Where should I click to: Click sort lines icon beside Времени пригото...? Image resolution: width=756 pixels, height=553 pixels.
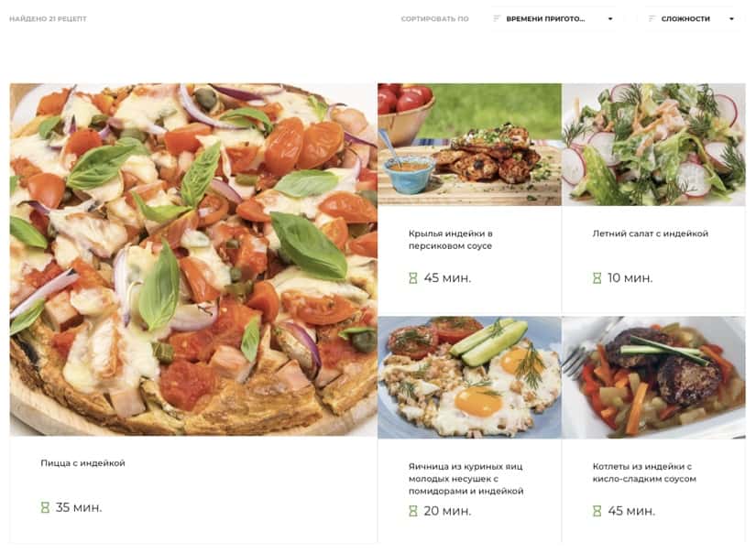tap(496, 18)
